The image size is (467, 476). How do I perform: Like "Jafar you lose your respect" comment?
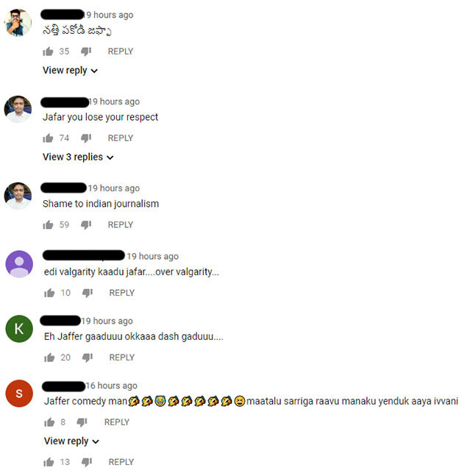coord(48,138)
